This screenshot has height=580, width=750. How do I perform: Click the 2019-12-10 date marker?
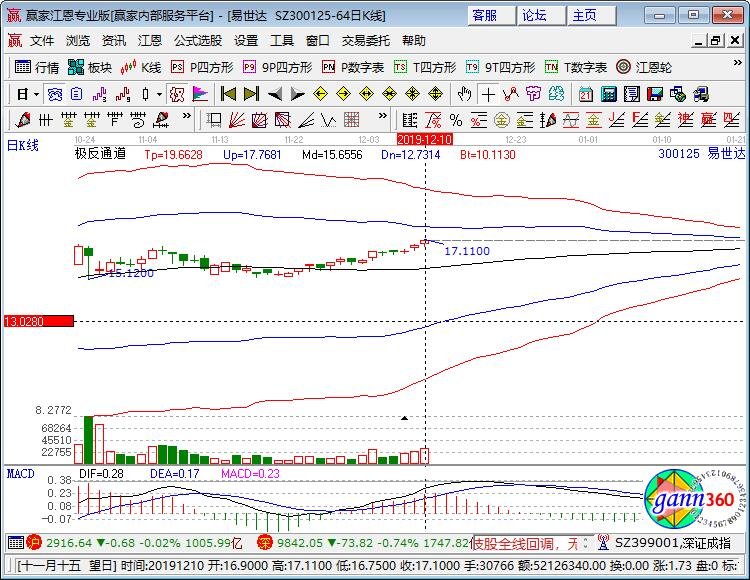(x=424, y=139)
